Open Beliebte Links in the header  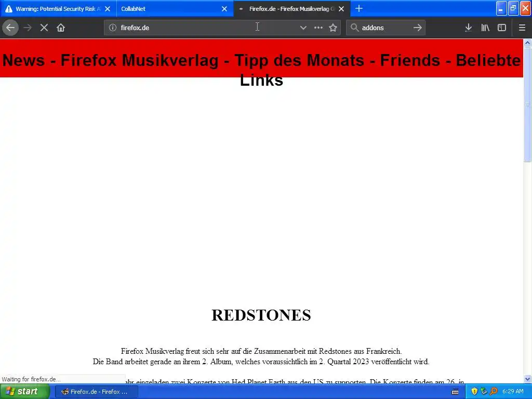(x=488, y=60)
